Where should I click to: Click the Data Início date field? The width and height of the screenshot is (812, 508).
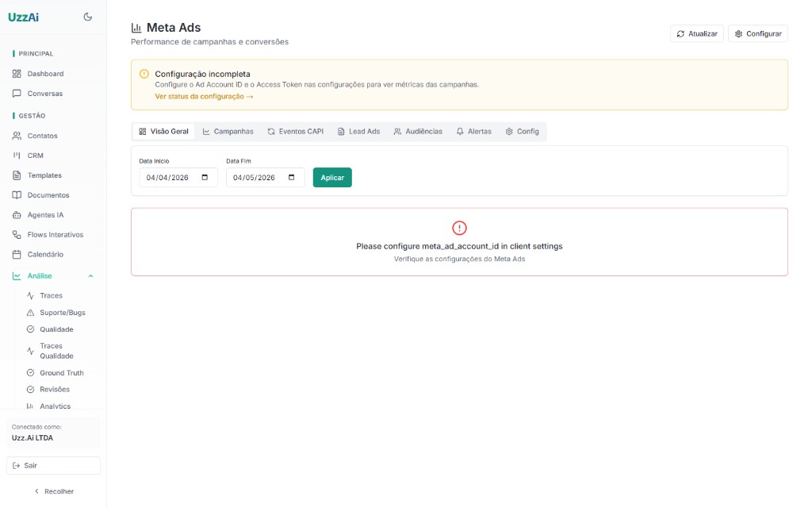pos(178,177)
